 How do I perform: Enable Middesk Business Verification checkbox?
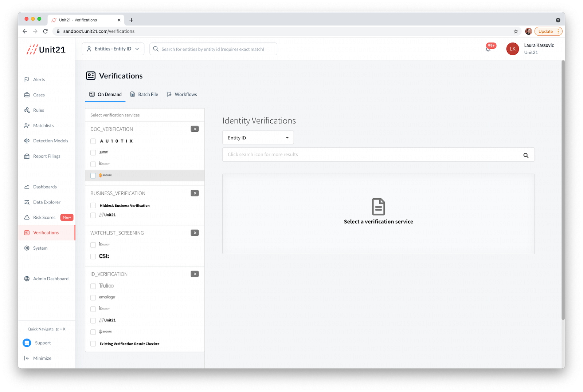pyautogui.click(x=93, y=206)
